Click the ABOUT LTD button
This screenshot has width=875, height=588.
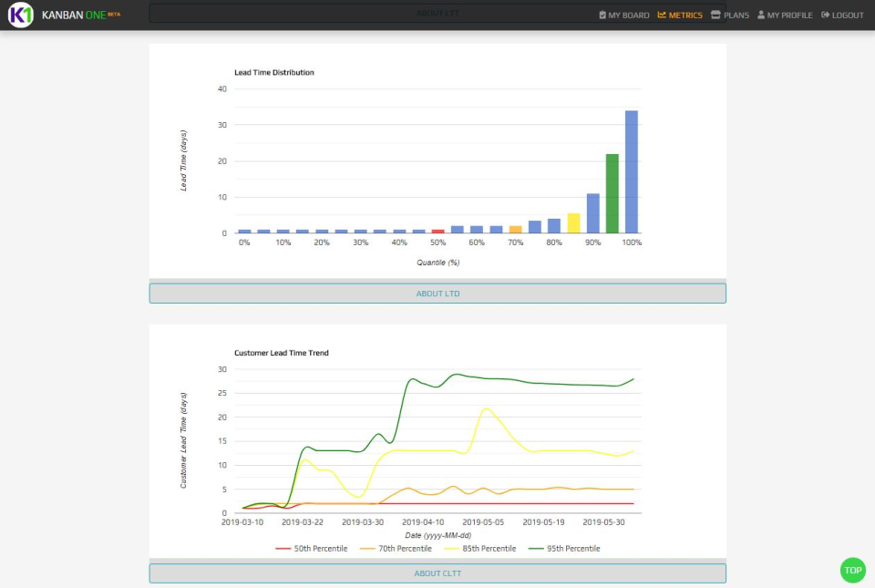point(437,293)
